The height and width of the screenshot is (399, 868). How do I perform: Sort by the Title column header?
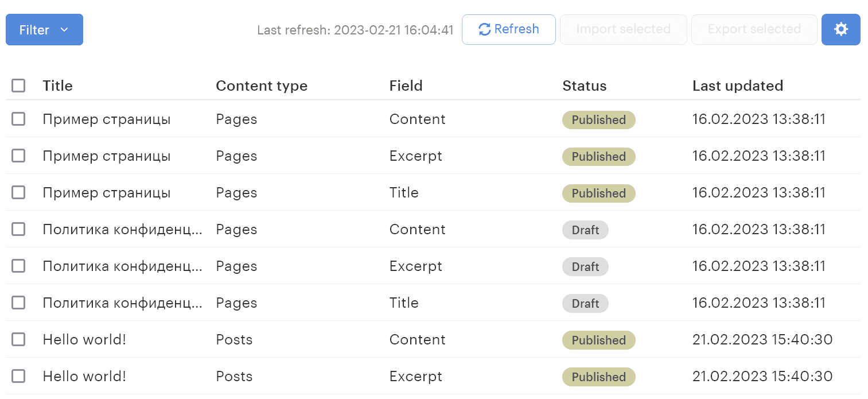[57, 86]
